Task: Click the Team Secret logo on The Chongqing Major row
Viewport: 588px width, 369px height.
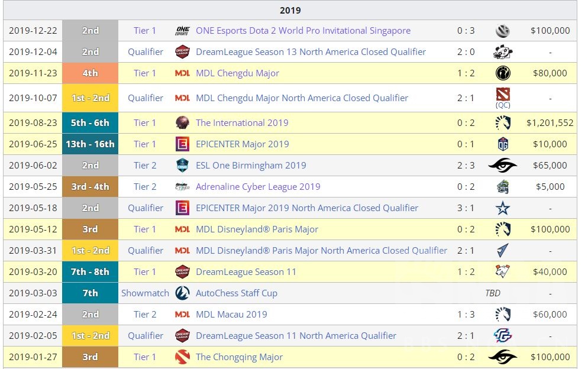Action: pyautogui.click(x=502, y=357)
